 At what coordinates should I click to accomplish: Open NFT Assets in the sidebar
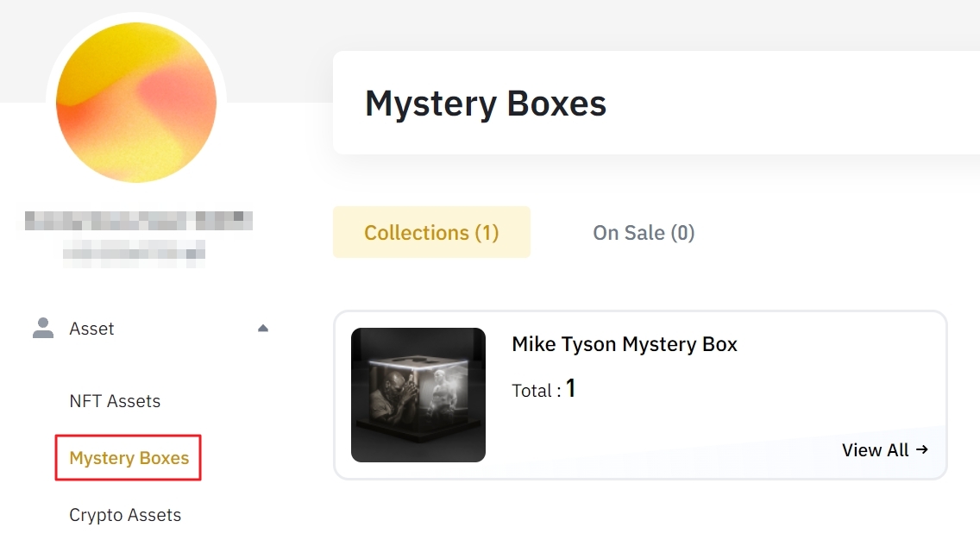115,401
